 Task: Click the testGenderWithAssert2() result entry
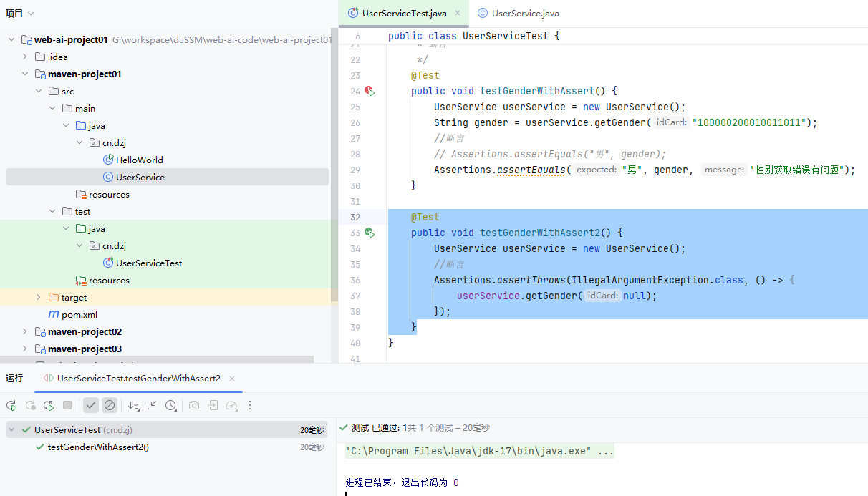98,447
